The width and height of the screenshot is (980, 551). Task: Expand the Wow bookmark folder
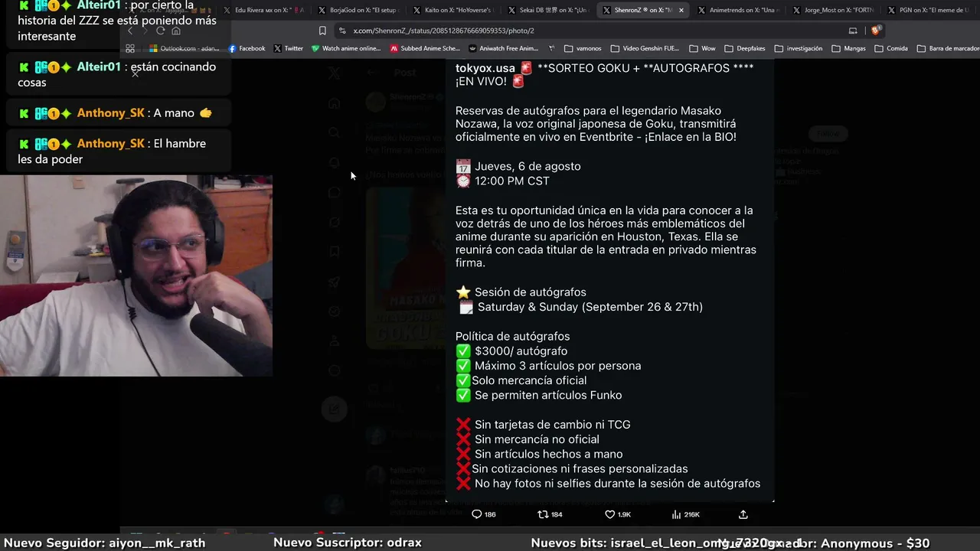[x=702, y=48]
